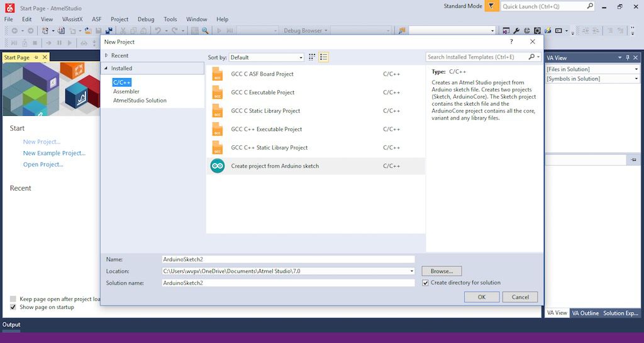Click the filter icon beside Standard Mode
This screenshot has width=644, height=343.
click(x=491, y=6)
